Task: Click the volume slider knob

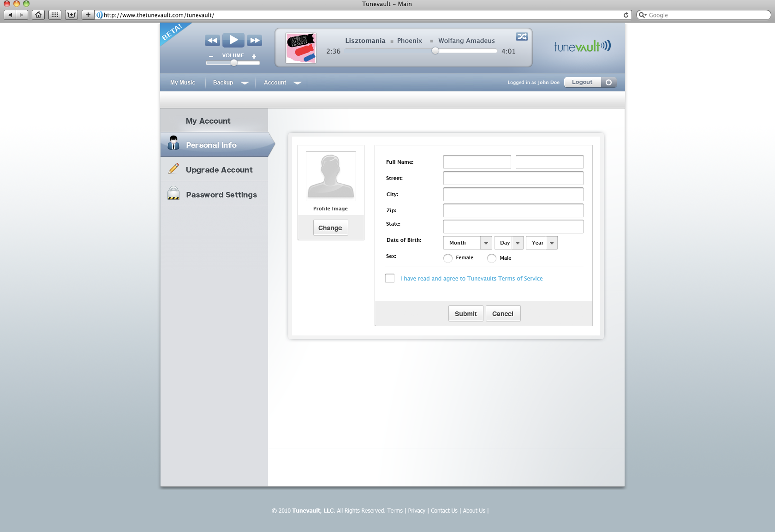Action: pos(234,63)
